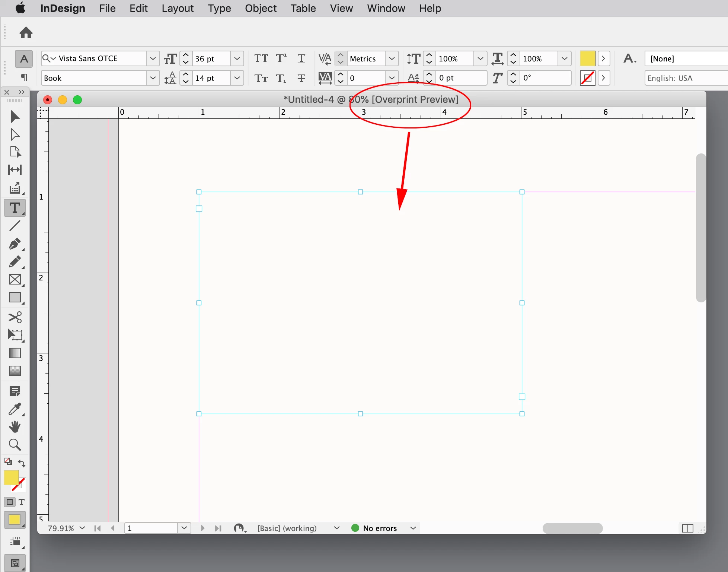Toggle All Caps formatting
The width and height of the screenshot is (728, 572).
(261, 58)
